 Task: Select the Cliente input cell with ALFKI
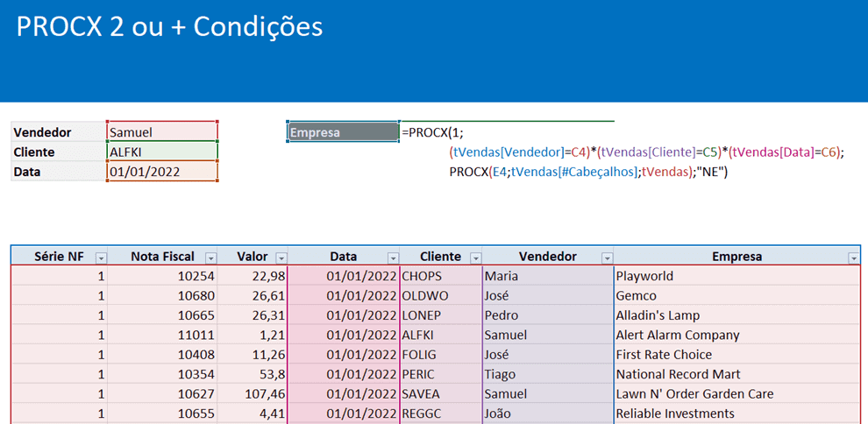tap(162, 152)
